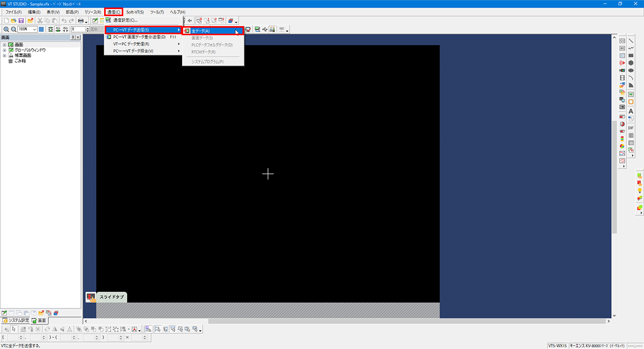Select the ellipse shape tool
The height and width of the screenshot is (349, 644).
coord(630,70)
